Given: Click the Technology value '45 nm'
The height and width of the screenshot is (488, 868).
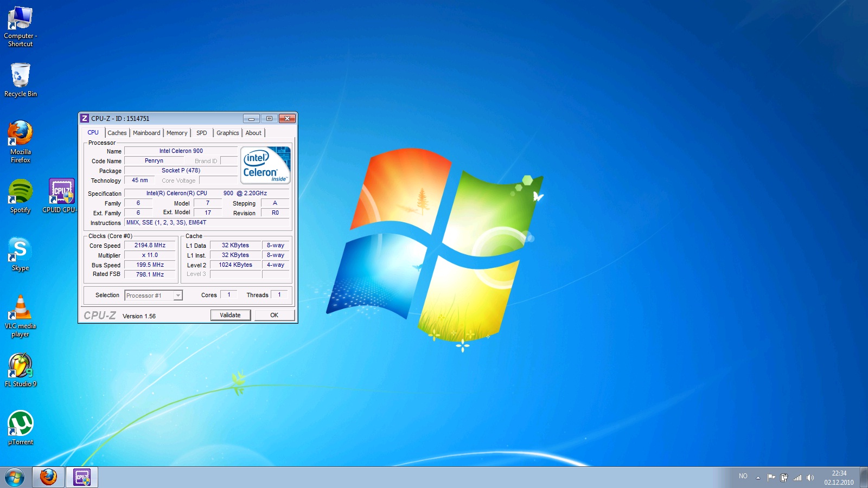Looking at the screenshot, I should pyautogui.click(x=140, y=181).
